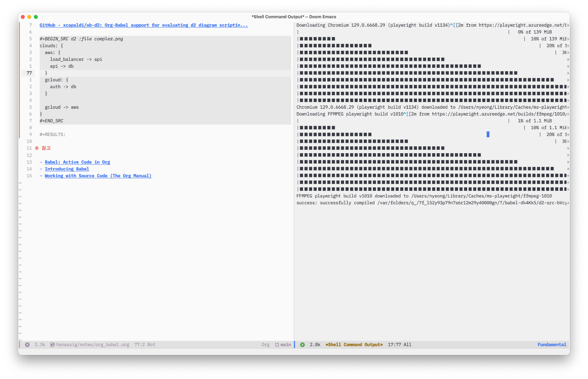Click the current line number 77

coord(29,73)
